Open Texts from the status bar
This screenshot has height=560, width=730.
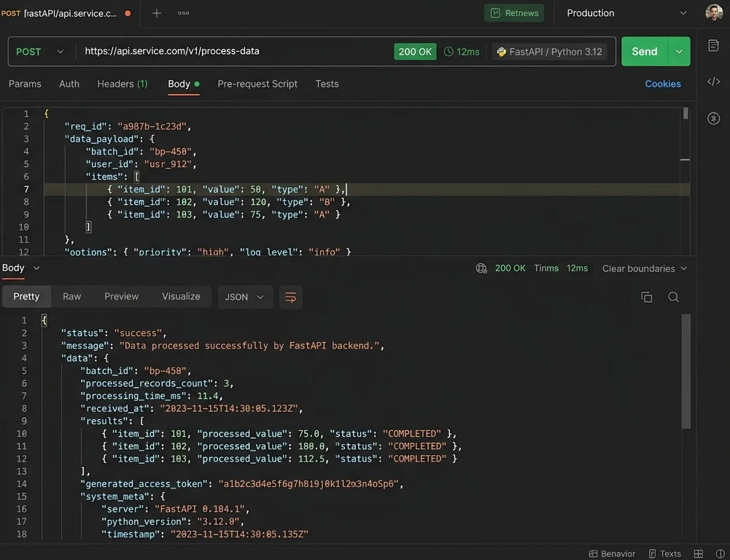(665, 553)
